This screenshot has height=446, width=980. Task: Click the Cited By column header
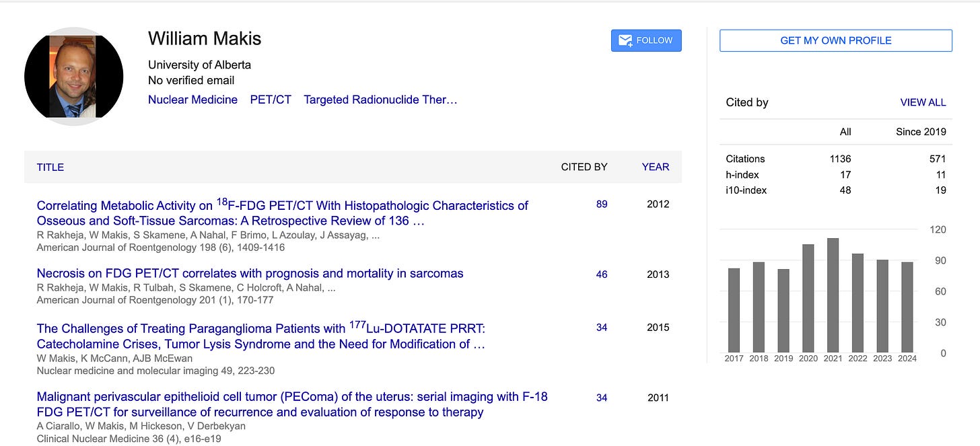pos(584,167)
